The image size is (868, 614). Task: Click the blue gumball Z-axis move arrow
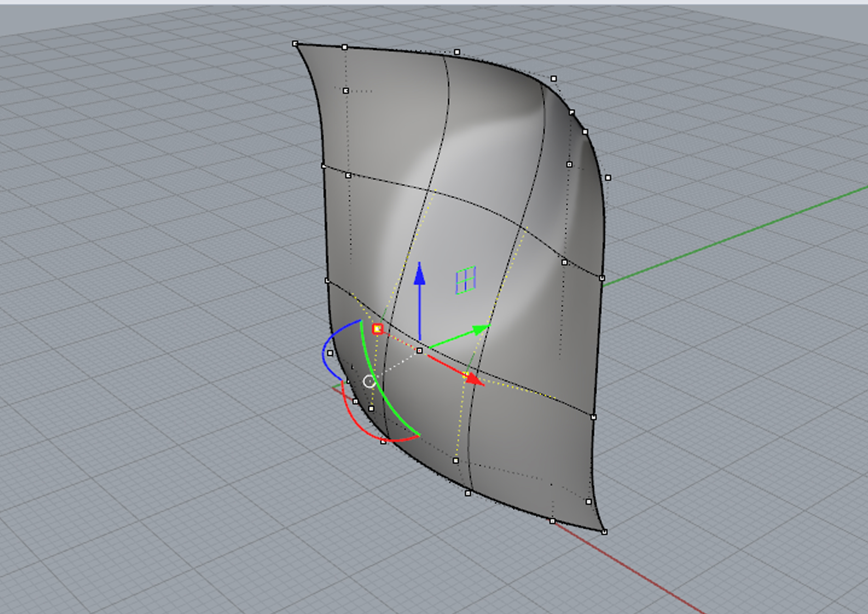(419, 301)
